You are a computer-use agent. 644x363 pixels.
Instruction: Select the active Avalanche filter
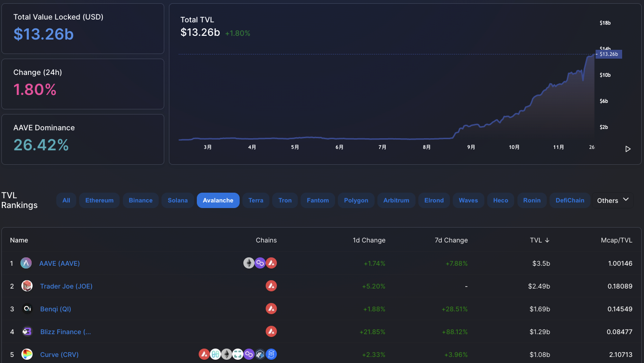[x=218, y=201]
